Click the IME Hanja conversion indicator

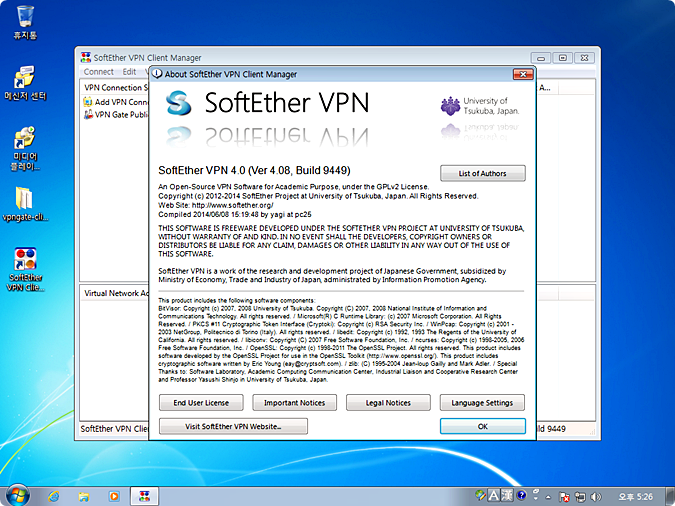[x=507, y=496]
